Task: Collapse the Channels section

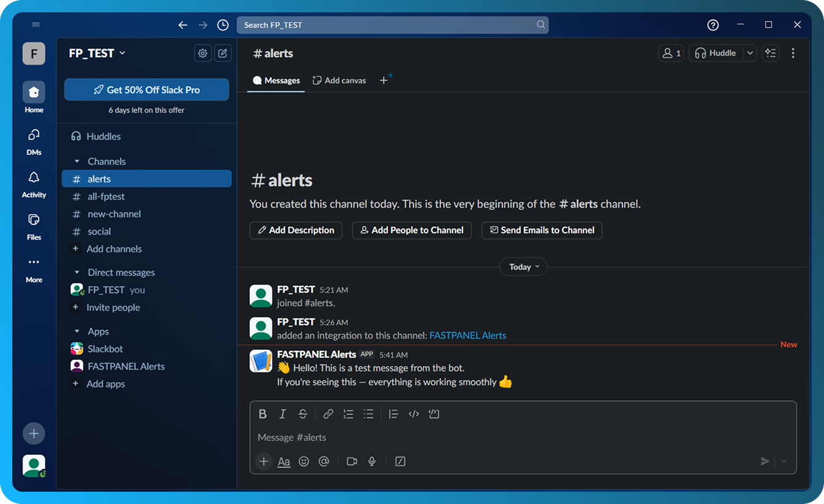Action: point(76,161)
